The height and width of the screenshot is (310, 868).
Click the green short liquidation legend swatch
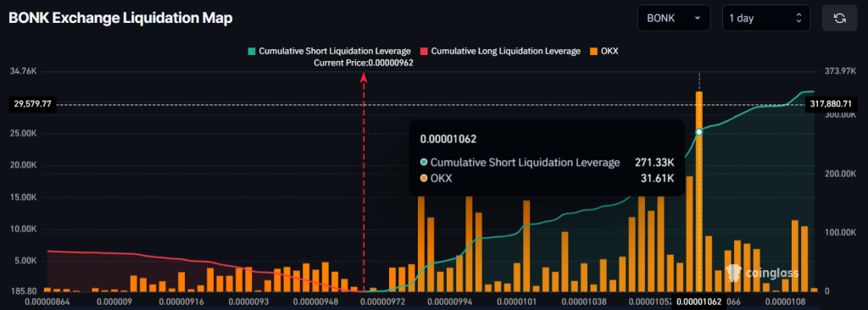tap(252, 51)
